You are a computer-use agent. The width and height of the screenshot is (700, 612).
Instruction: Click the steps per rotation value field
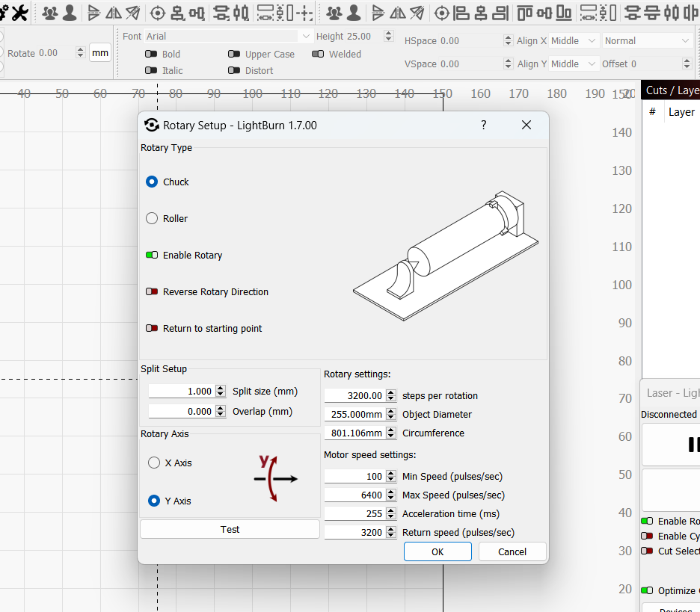[355, 395]
